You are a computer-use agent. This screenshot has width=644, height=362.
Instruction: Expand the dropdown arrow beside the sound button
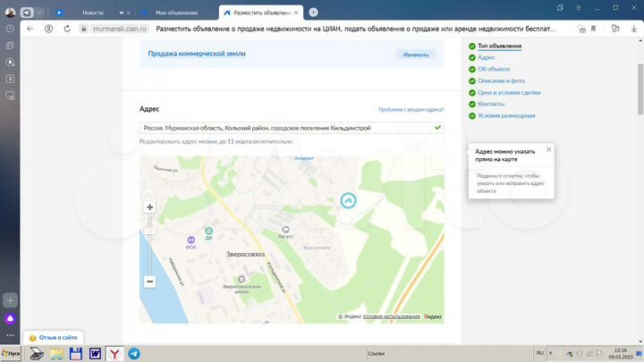(x=39, y=13)
